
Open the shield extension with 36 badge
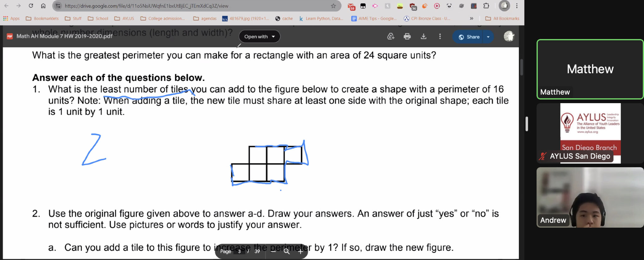[413, 6]
